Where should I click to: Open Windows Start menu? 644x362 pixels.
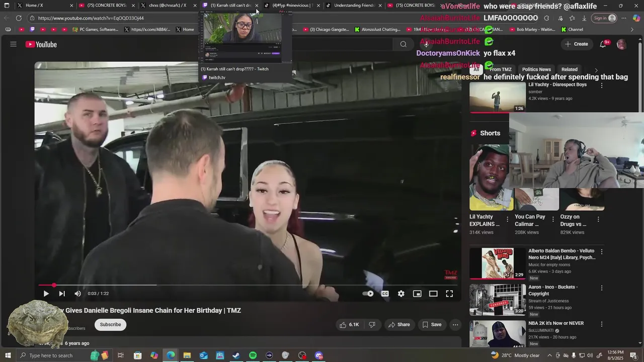(8, 355)
